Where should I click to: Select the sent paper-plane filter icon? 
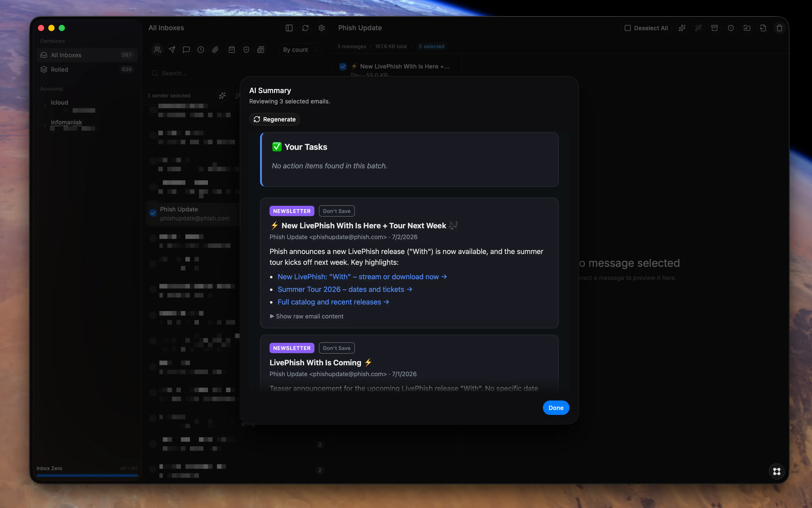(172, 50)
